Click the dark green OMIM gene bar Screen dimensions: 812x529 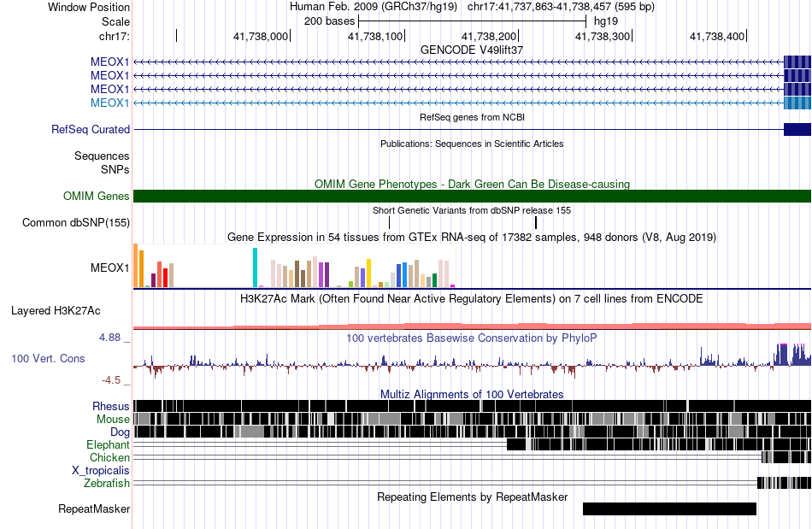pos(472,197)
